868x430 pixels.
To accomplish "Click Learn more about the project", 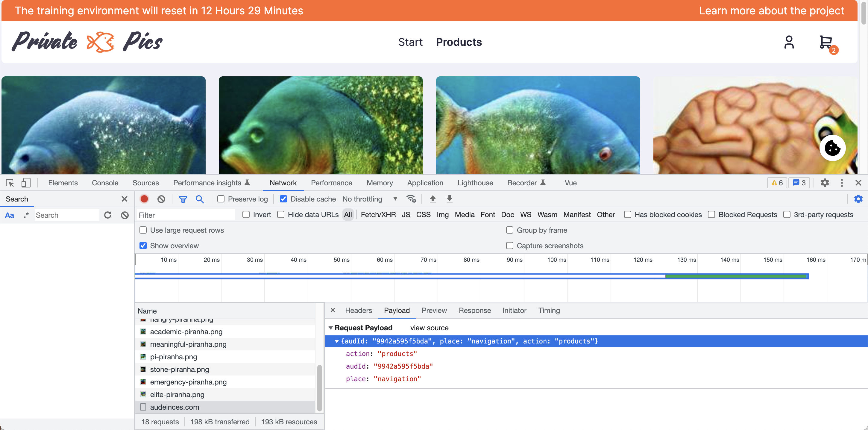I will click(771, 11).
